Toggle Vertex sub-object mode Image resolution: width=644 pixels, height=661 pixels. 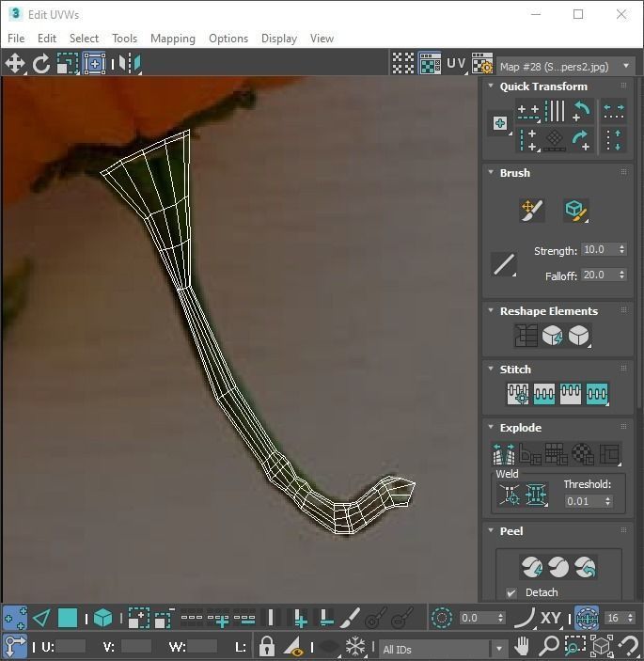(x=15, y=618)
